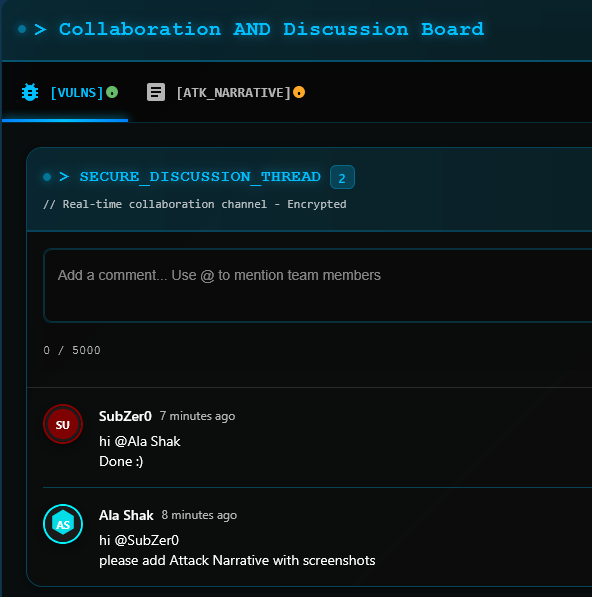Open Ala Shak's cyan AS avatar
This screenshot has width=592, height=597.
point(63,524)
